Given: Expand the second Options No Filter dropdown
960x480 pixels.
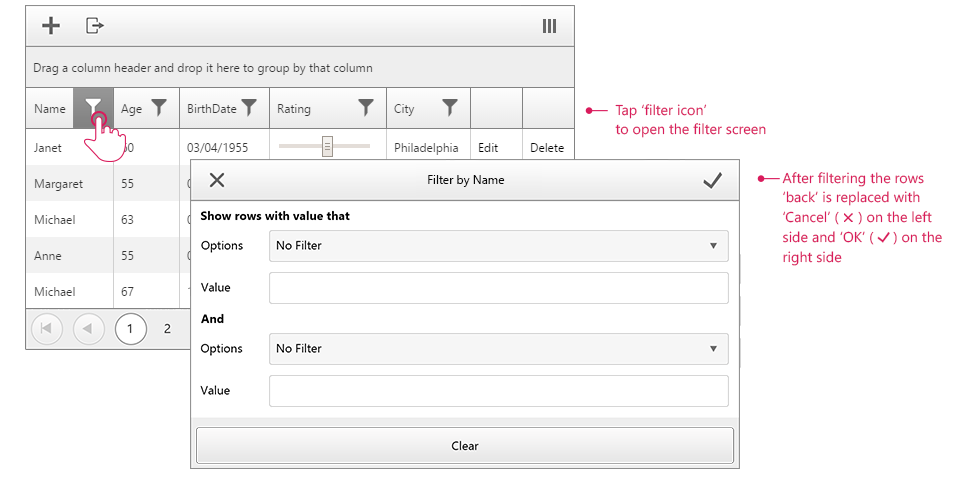Looking at the screenshot, I should (499, 349).
